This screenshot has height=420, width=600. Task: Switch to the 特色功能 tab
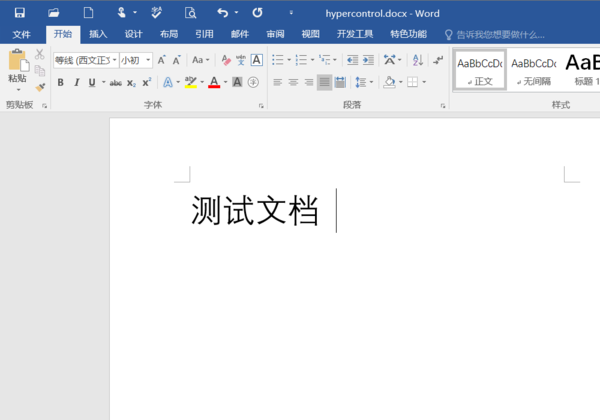(408, 34)
